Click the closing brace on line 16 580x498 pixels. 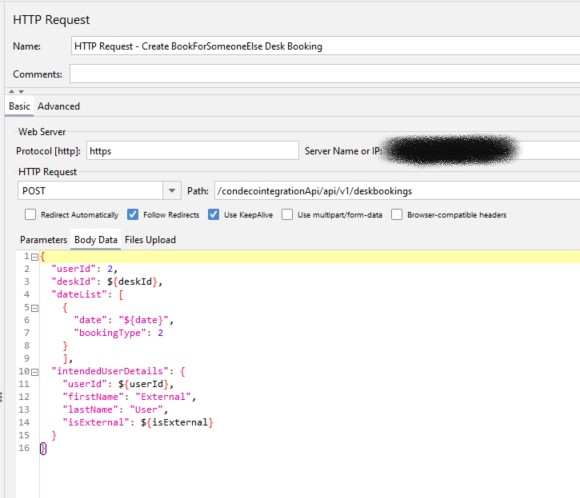tap(43, 448)
